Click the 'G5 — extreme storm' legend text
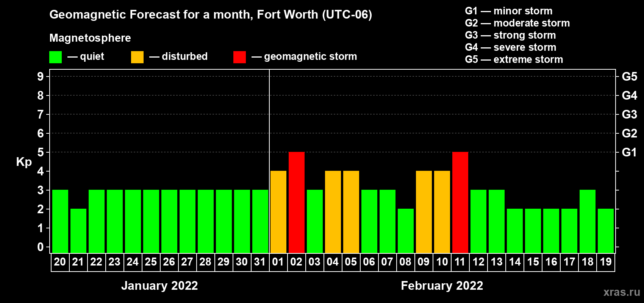The height and width of the screenshot is (303, 644). point(514,59)
